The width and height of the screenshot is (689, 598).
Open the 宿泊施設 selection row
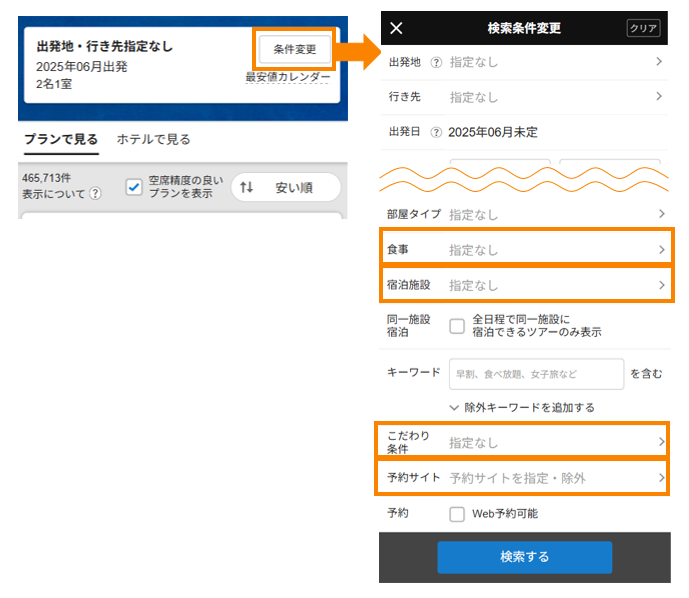(x=525, y=285)
